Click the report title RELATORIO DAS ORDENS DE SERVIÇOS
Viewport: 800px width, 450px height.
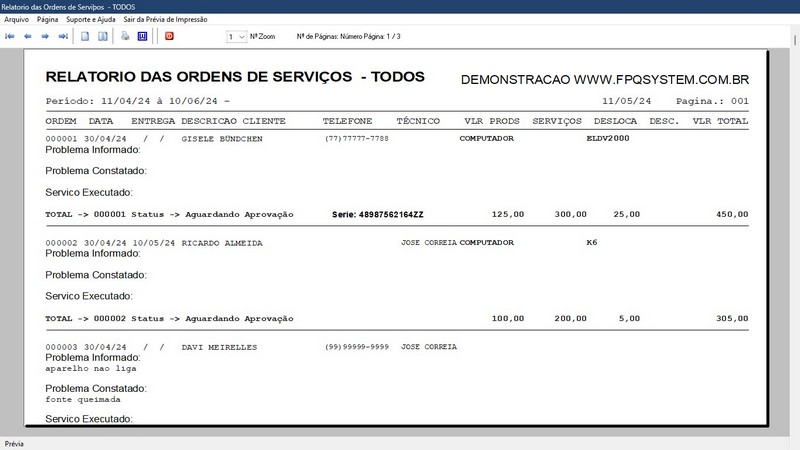(x=198, y=77)
